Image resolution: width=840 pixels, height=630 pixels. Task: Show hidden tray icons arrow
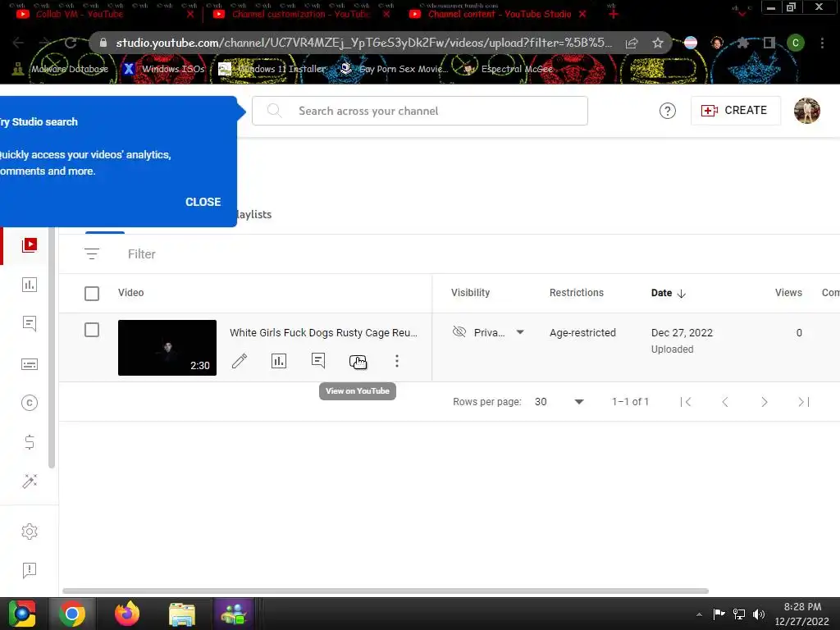pos(699,614)
